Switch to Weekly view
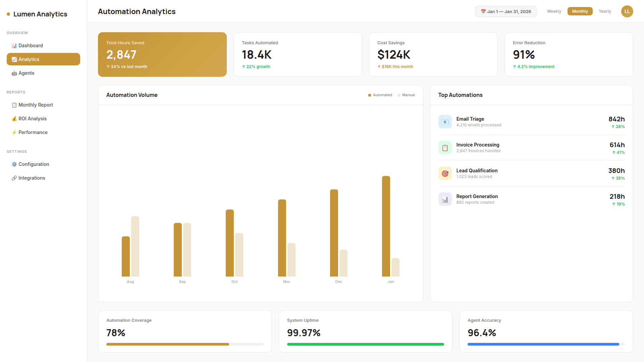Viewport: 644px width, 362px height. tap(554, 11)
